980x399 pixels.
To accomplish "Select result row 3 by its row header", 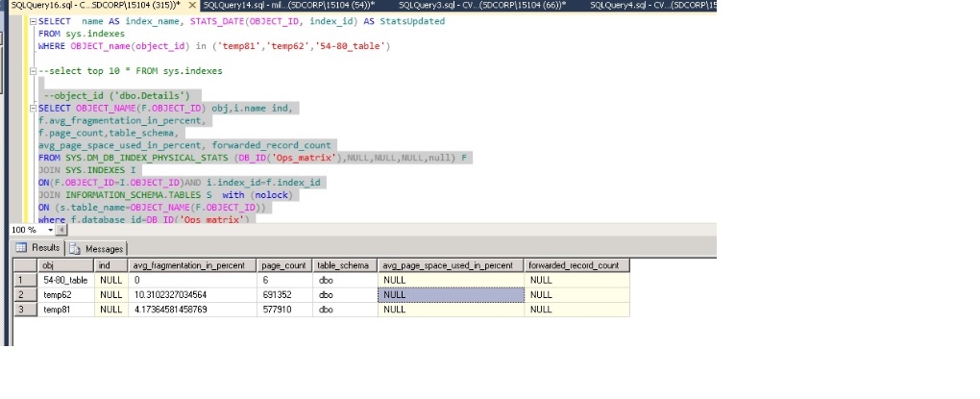I will [x=26, y=310].
